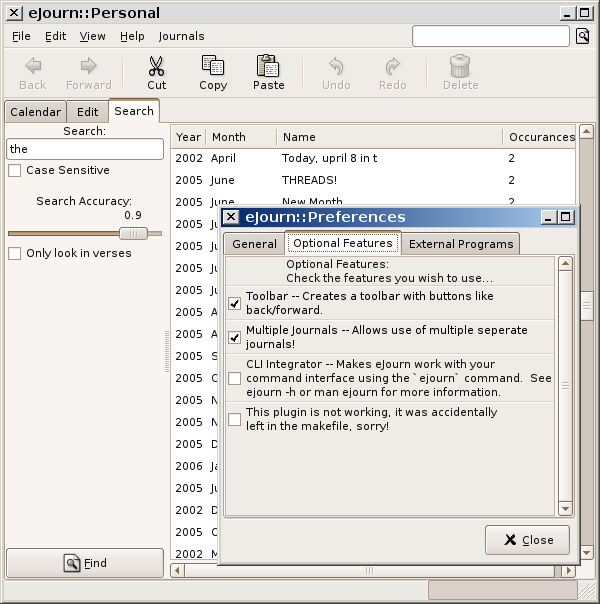This screenshot has width=600, height=604.
Task: Click the Find button
Action: [x=85, y=563]
